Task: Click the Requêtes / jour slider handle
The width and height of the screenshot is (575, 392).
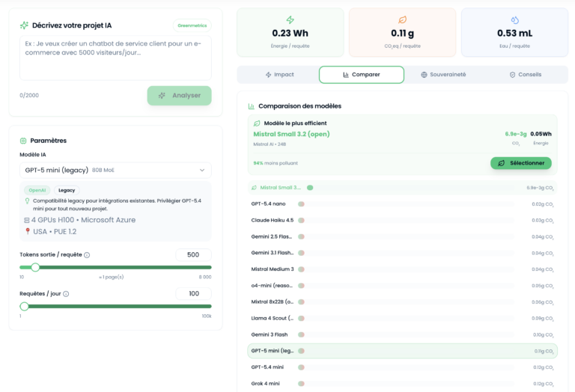Action: 24,306
